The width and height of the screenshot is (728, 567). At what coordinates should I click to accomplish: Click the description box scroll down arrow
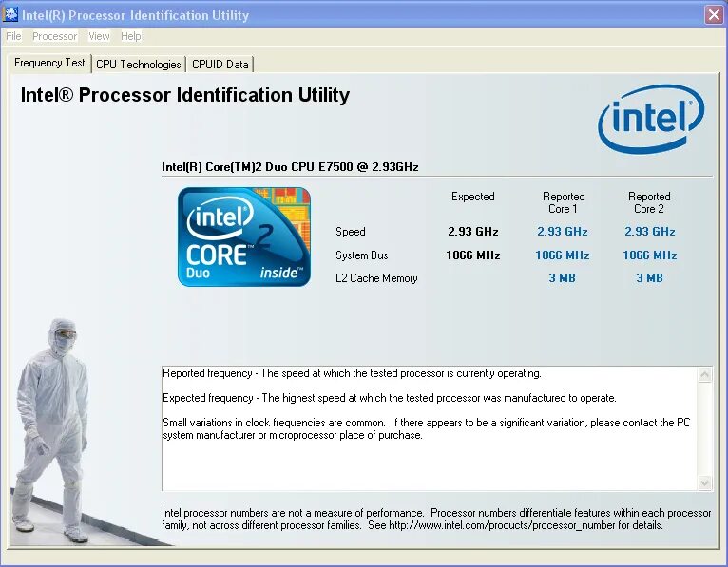[704, 483]
